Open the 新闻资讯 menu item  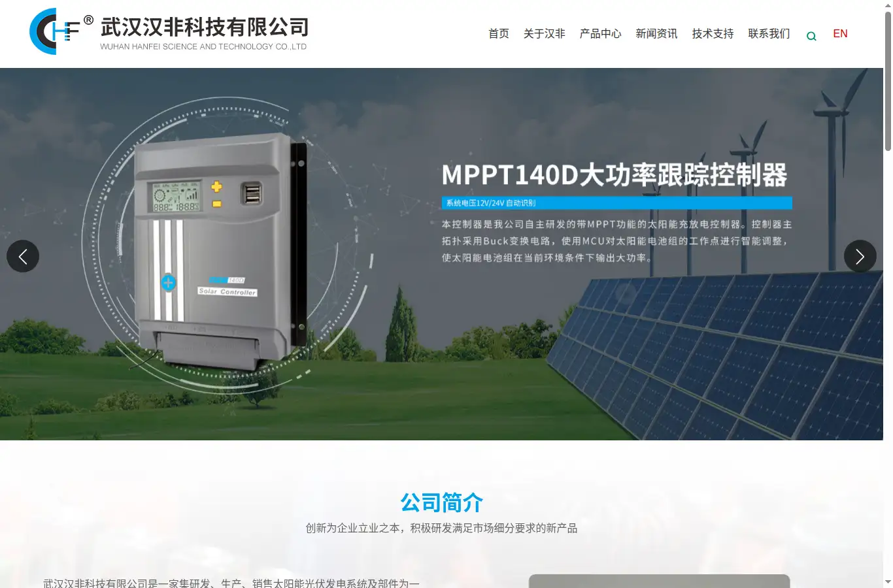click(656, 34)
